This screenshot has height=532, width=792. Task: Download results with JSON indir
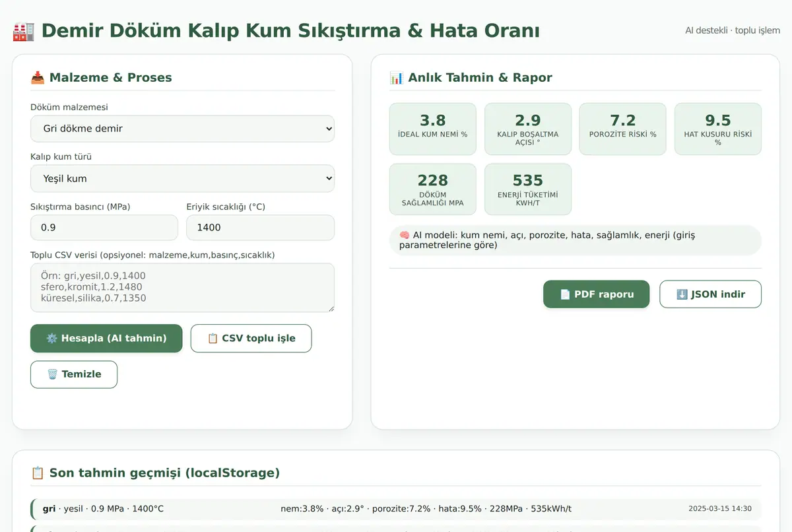point(711,294)
